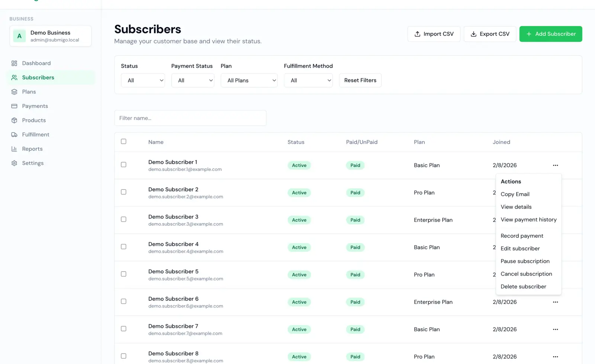Image resolution: width=595 pixels, height=364 pixels.
Task: Select Copy Email in the open menu
Action: [515, 194]
